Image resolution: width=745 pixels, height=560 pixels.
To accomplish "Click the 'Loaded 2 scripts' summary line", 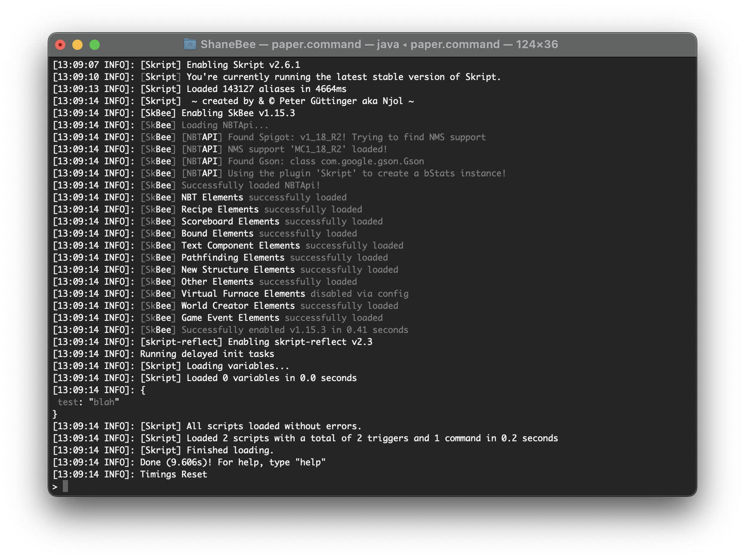I will (305, 438).
